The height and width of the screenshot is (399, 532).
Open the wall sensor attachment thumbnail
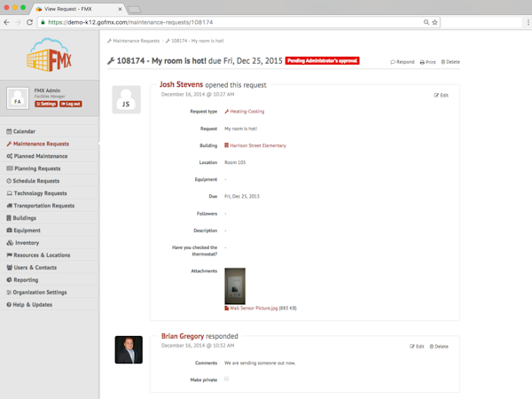tap(235, 286)
